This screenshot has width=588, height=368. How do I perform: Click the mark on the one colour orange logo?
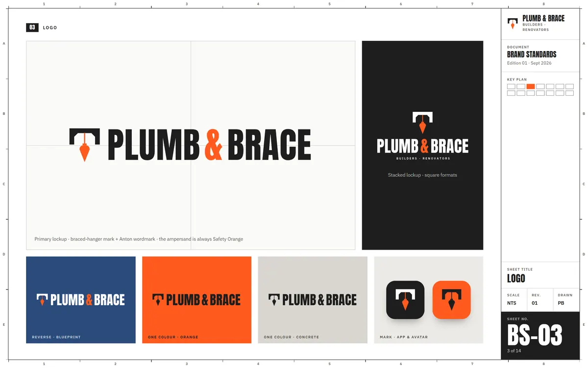[x=158, y=300]
